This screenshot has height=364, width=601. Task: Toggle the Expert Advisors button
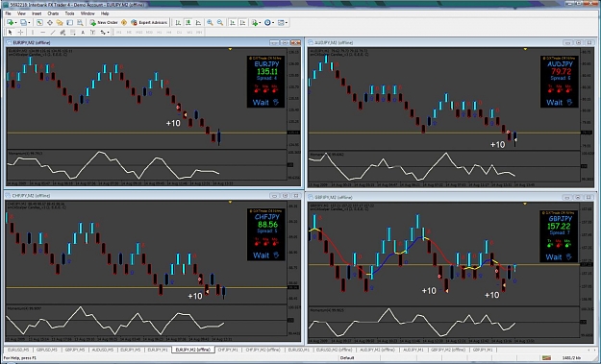(x=149, y=23)
